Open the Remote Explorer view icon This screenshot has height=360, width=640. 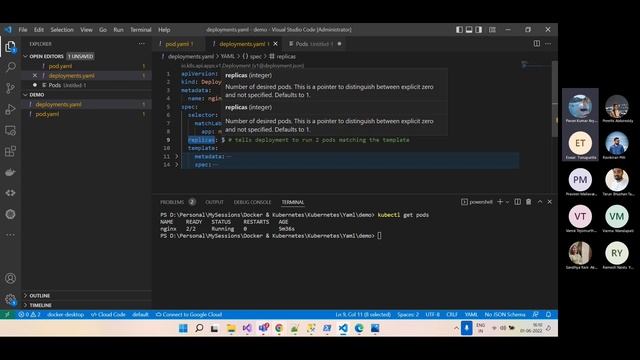pos(11,131)
